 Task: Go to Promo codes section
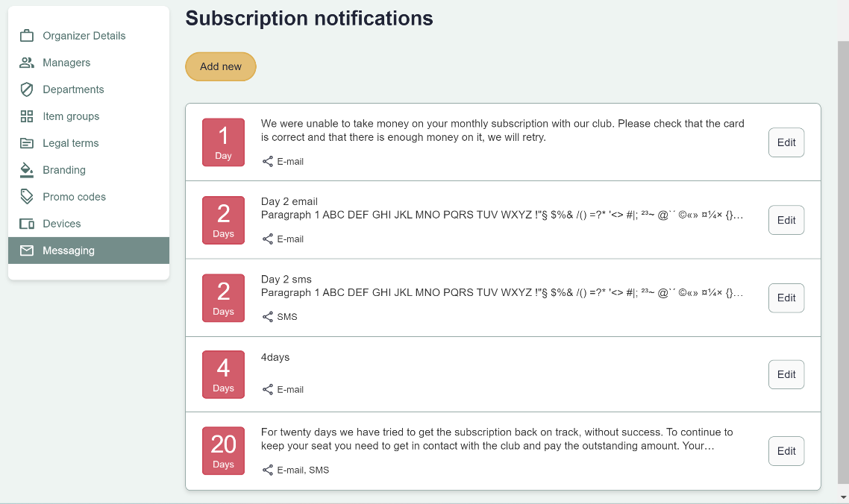point(74,197)
